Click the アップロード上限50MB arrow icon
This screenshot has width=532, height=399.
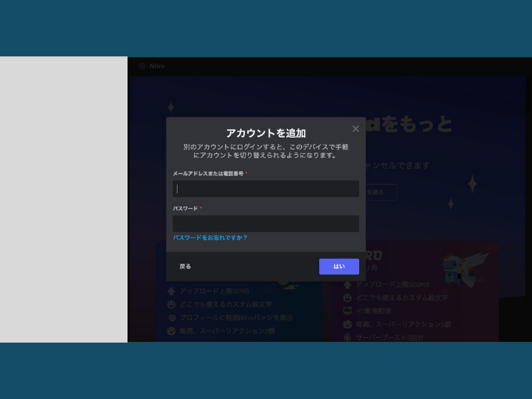point(171,291)
